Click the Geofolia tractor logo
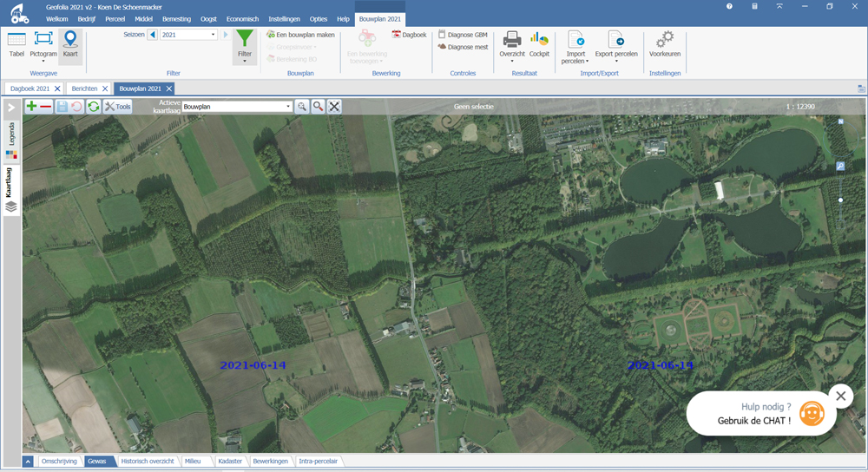The height and width of the screenshot is (472, 868). click(19, 13)
